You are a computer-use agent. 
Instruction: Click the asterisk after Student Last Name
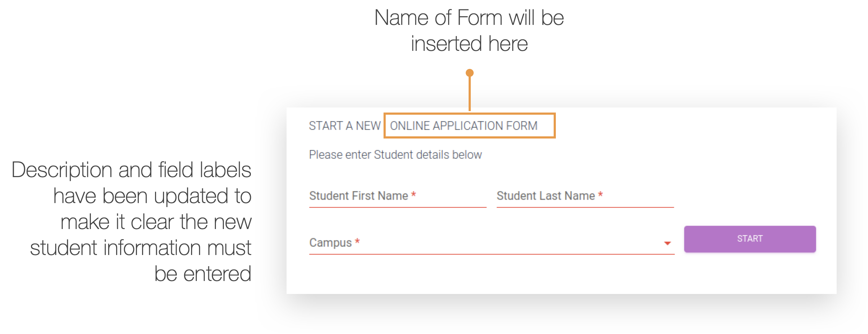(x=600, y=195)
